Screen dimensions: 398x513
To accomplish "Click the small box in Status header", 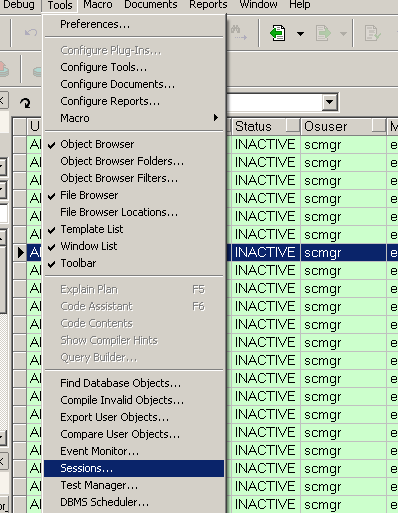I will (x=293, y=126).
